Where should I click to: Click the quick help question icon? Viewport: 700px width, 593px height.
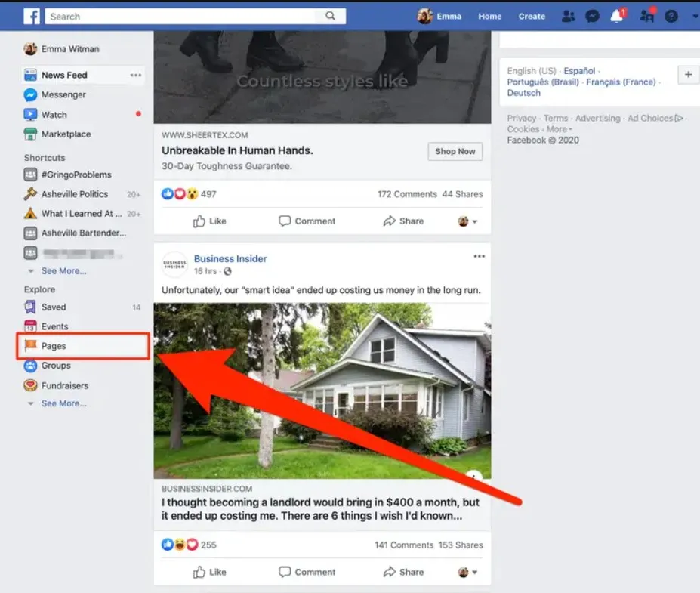(x=671, y=17)
